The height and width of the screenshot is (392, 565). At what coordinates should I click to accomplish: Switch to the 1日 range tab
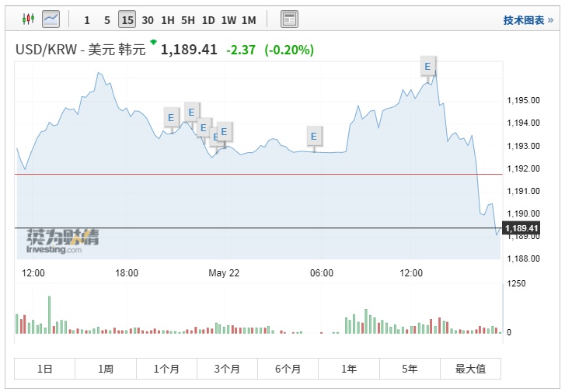[45, 369]
